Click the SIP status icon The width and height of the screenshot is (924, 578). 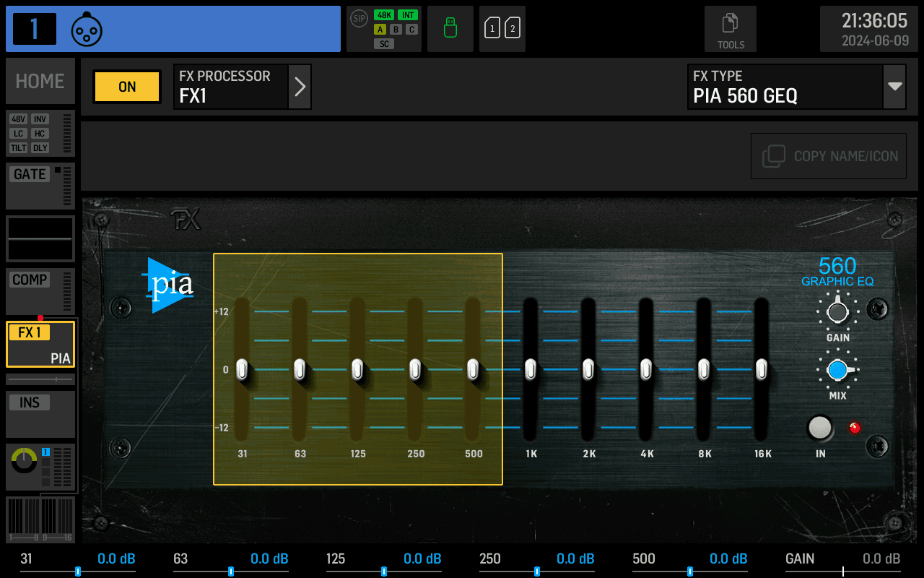pyautogui.click(x=359, y=17)
